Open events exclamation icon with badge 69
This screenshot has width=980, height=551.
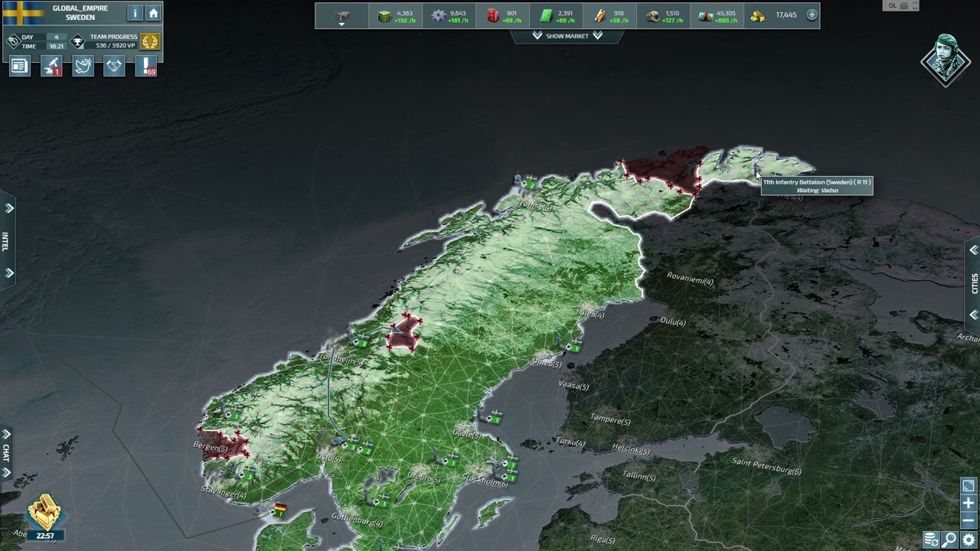(x=146, y=67)
